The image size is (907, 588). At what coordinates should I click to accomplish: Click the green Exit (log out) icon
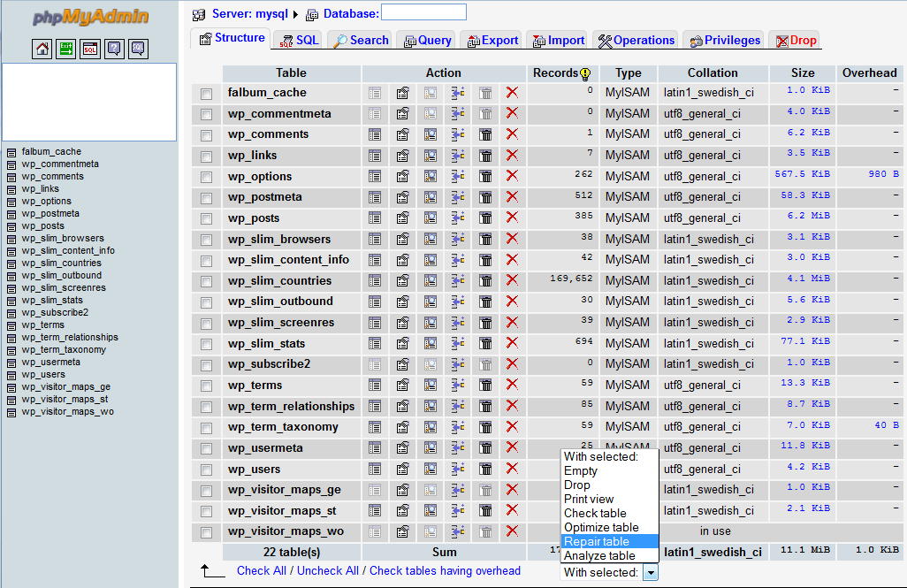pos(66,50)
